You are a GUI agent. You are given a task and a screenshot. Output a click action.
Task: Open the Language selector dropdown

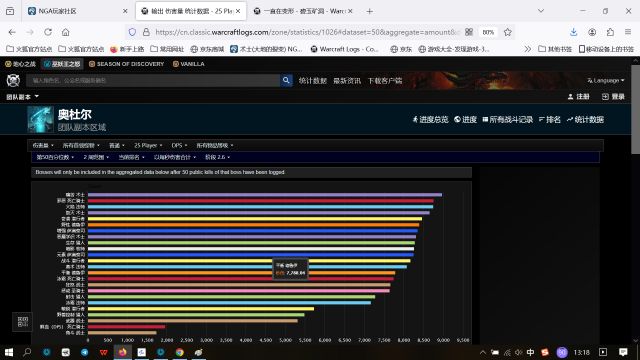click(606, 80)
